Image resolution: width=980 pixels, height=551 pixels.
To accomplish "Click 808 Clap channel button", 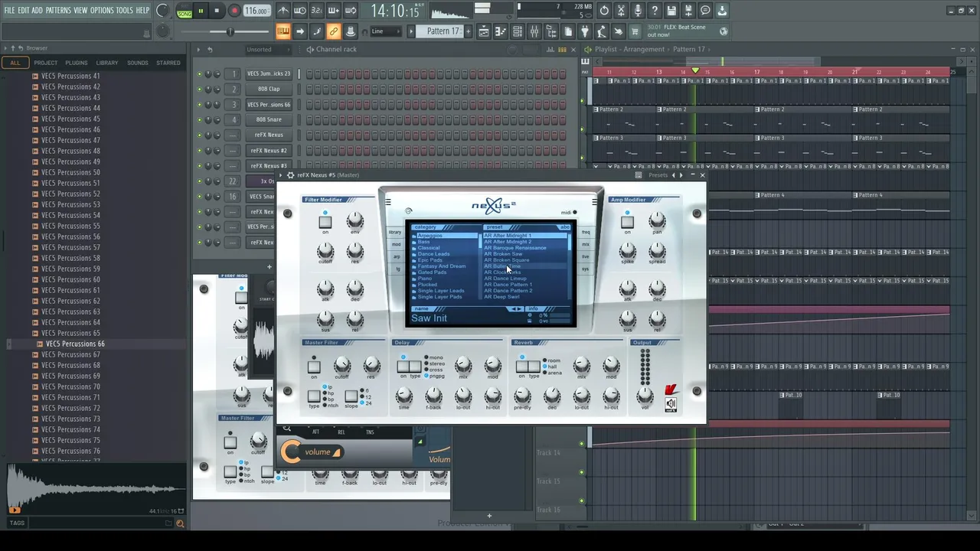I will (268, 89).
